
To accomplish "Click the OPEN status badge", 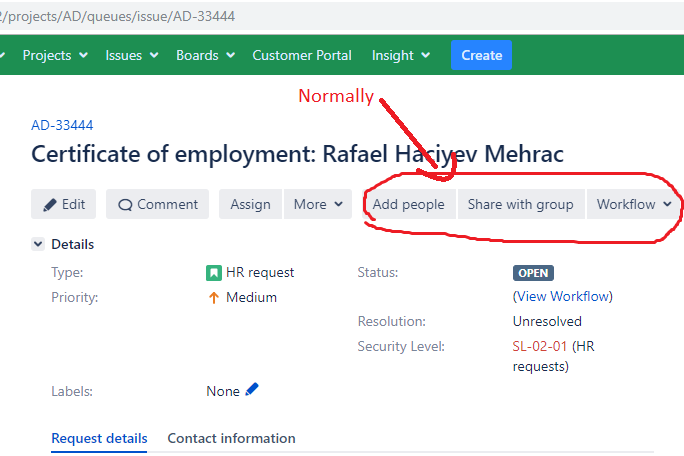I will pos(533,273).
